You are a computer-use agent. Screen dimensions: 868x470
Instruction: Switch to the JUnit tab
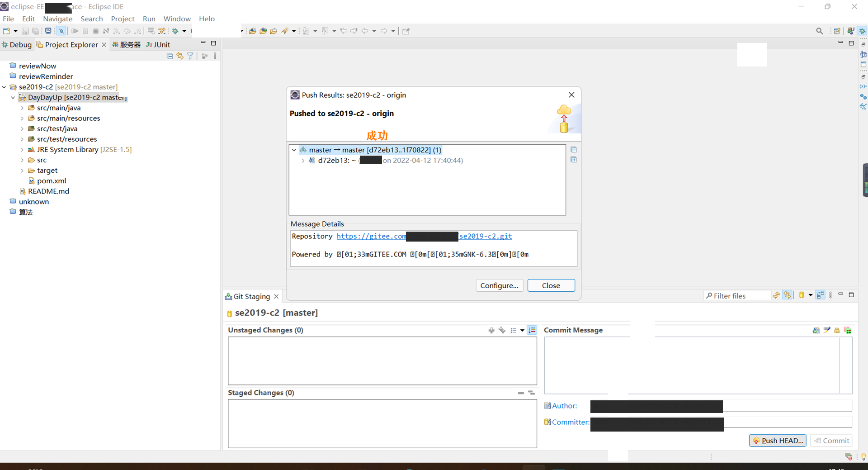[158, 44]
